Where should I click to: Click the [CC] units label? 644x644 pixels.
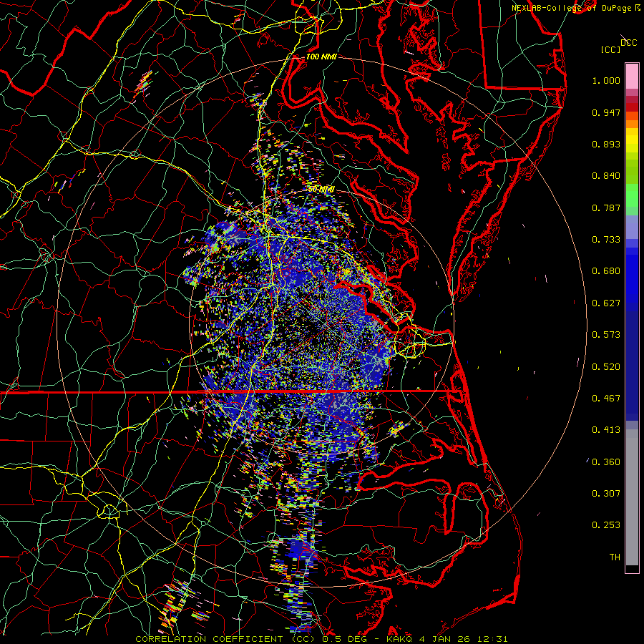point(610,49)
